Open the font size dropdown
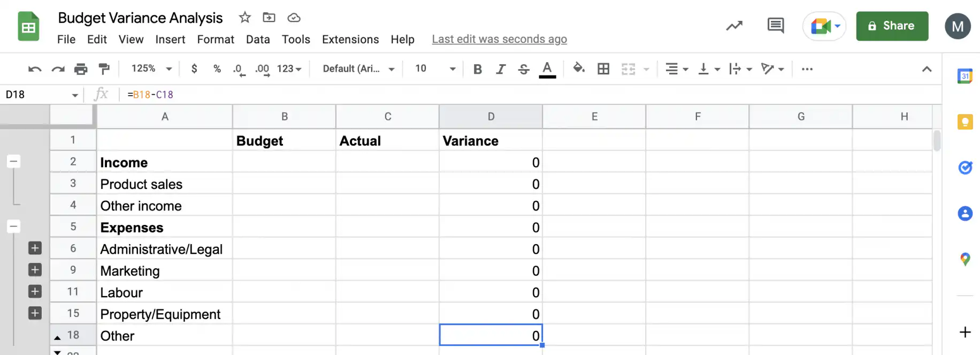The image size is (980, 355). point(435,69)
